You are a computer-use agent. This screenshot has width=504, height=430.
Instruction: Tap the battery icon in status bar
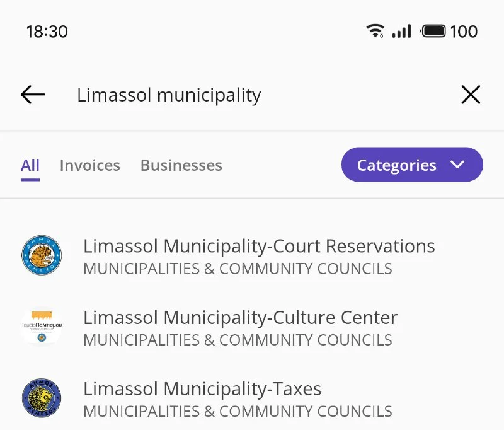point(433,31)
